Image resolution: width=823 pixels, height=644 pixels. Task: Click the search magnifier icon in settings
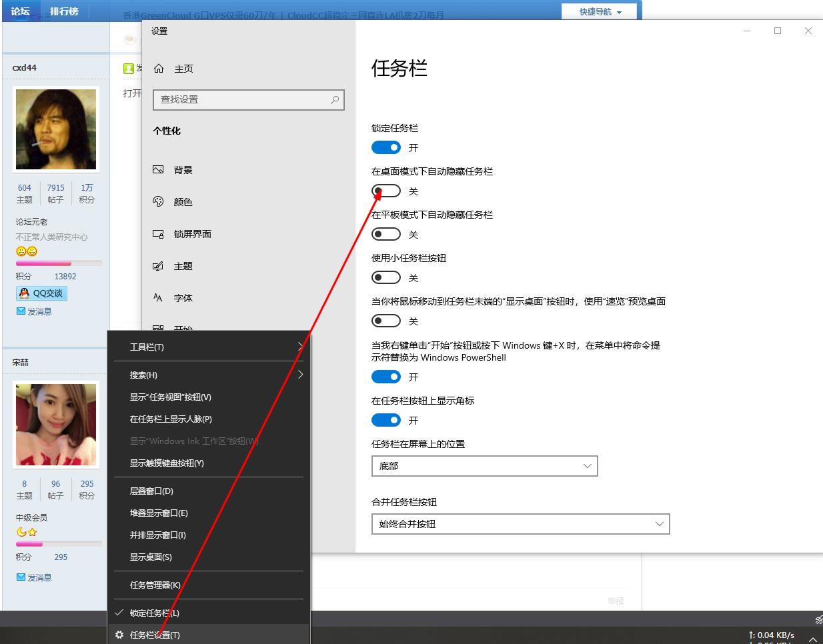point(335,99)
